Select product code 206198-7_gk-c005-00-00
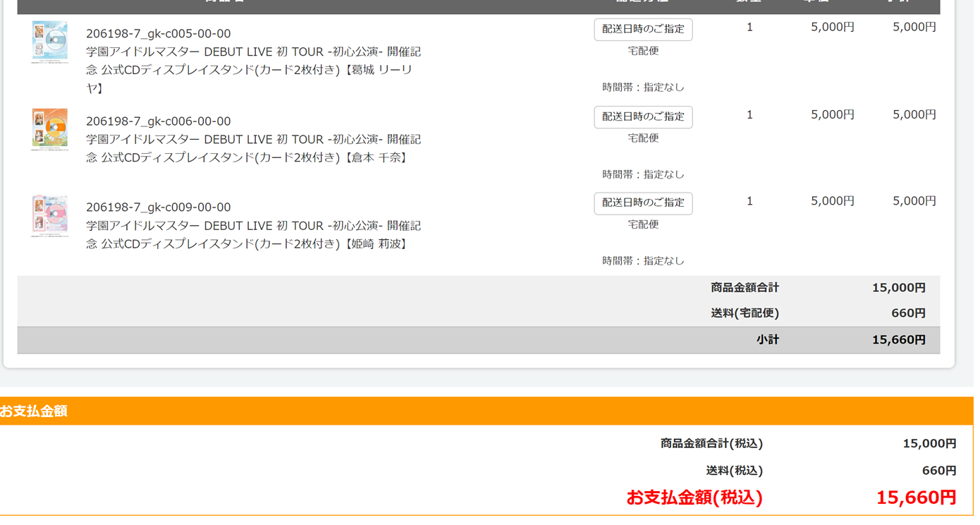 [x=158, y=34]
